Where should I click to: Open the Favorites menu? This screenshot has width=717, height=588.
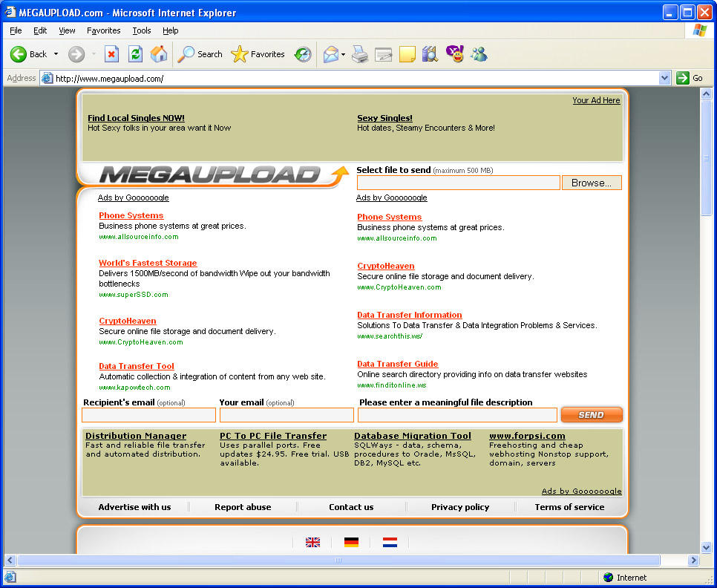[104, 30]
